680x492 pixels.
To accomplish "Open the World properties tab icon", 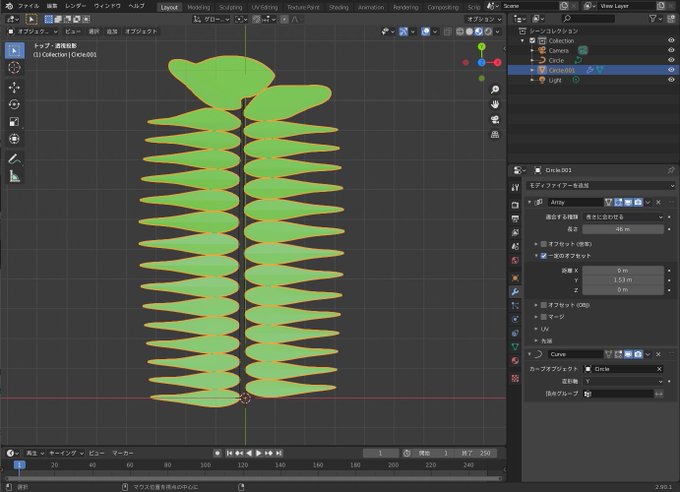I will tap(515, 260).
